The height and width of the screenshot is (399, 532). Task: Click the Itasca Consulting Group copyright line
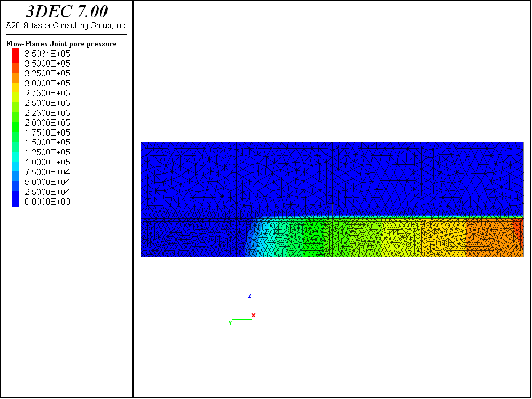pyautogui.click(x=66, y=25)
